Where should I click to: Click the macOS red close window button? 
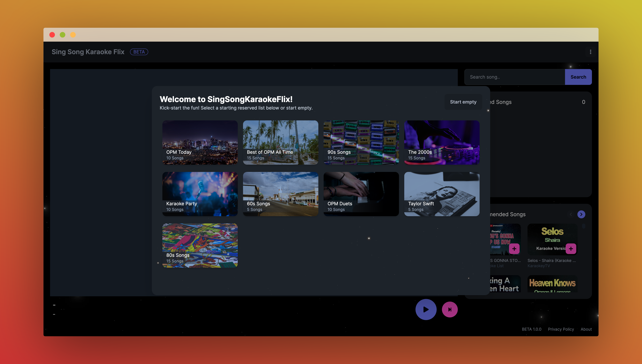pyautogui.click(x=52, y=35)
